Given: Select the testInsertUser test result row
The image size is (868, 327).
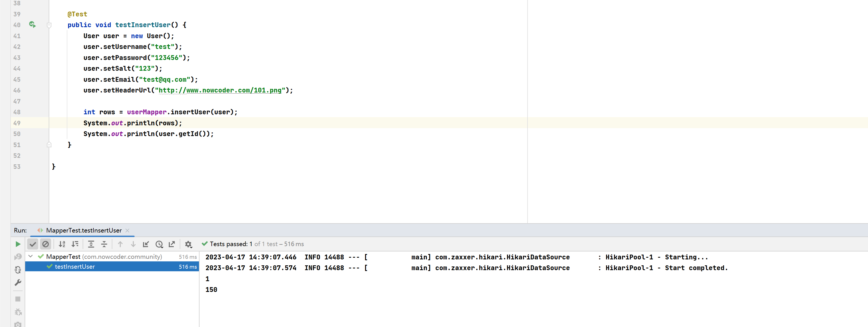Looking at the screenshot, I should (112, 266).
